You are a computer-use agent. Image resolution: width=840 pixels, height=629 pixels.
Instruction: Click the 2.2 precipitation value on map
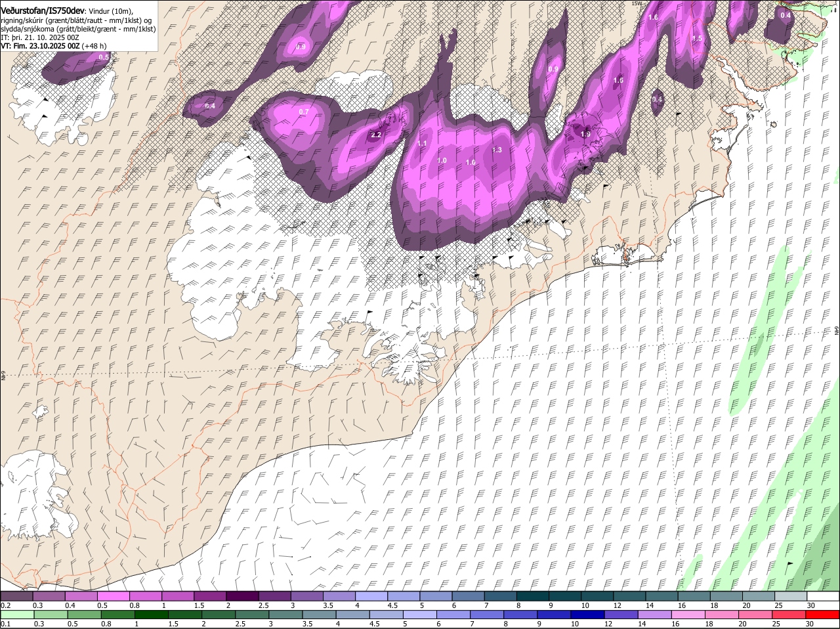coord(376,135)
